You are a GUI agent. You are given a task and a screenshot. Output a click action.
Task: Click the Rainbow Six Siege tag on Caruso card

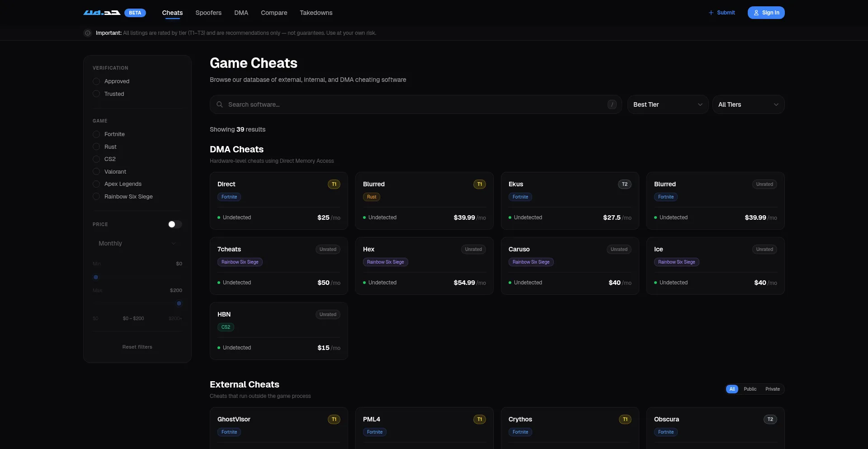(x=531, y=262)
